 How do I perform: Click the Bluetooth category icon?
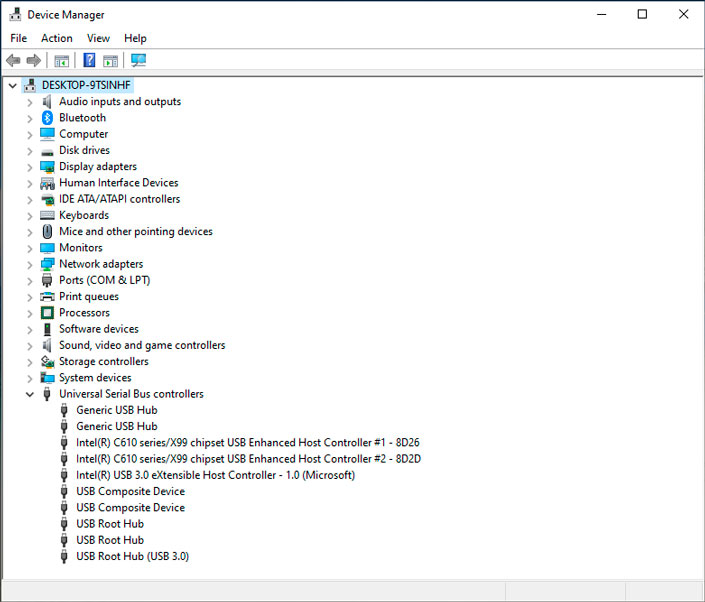tap(47, 118)
